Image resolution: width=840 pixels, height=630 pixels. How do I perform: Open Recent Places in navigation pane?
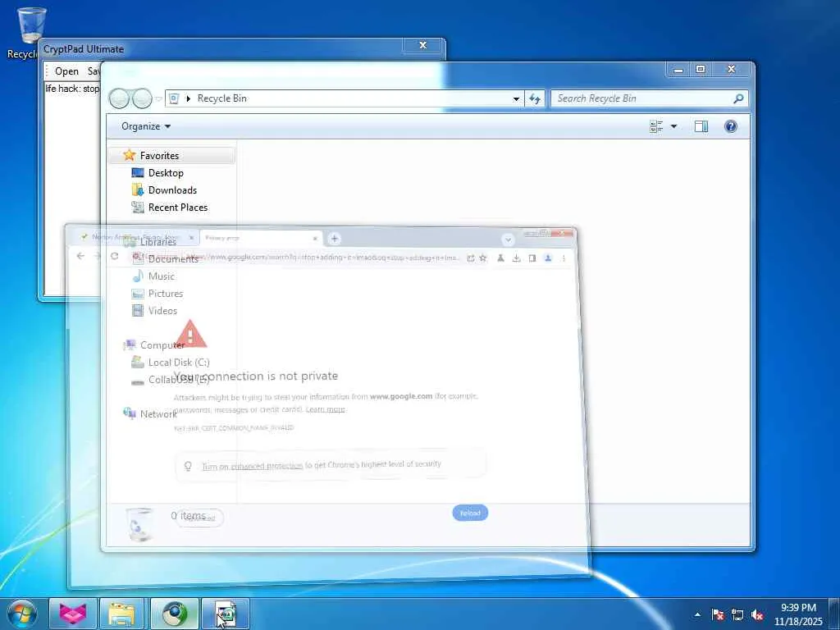click(177, 208)
